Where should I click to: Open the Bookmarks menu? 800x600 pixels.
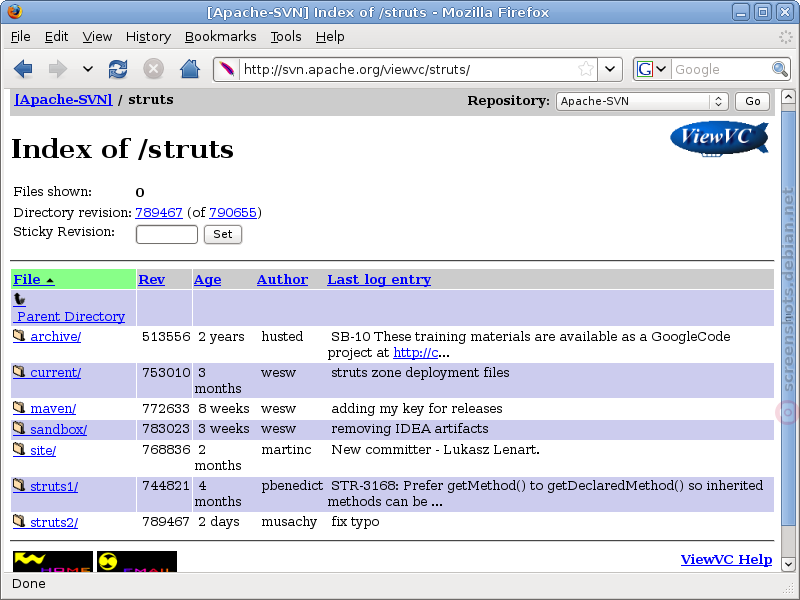click(x=220, y=37)
